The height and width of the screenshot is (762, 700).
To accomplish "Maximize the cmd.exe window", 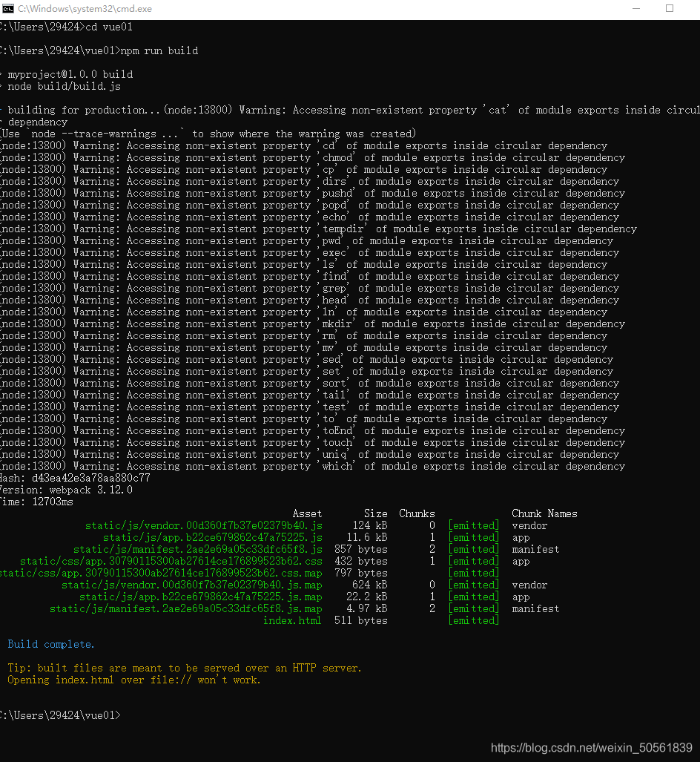I will click(x=670, y=9).
